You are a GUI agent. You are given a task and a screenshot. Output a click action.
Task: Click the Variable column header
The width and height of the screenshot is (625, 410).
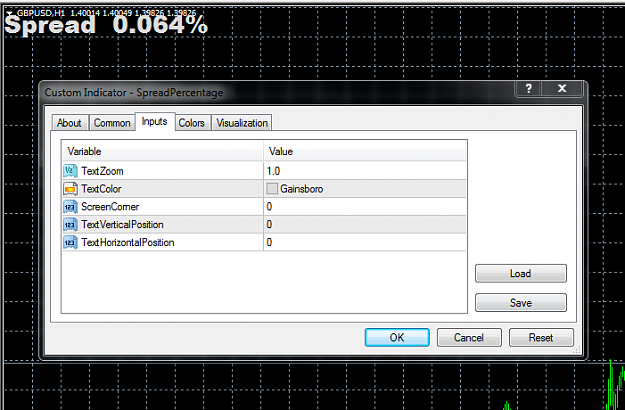163,151
